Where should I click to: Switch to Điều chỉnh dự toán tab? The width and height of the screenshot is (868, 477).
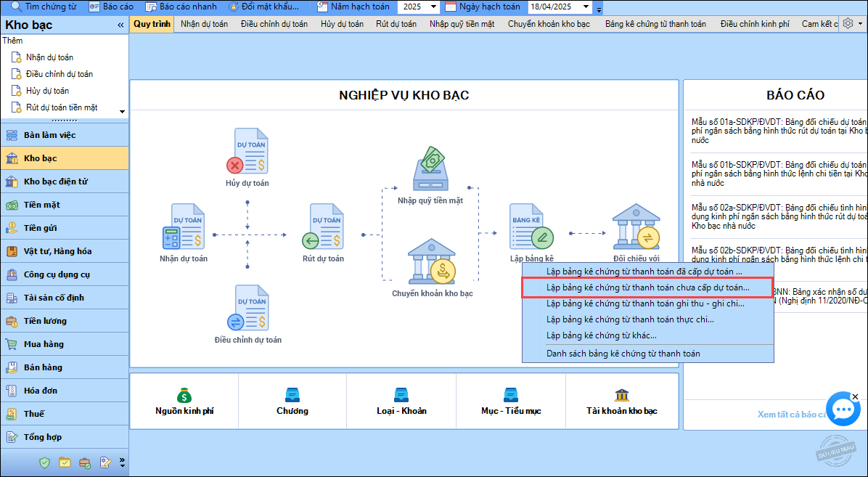click(274, 24)
